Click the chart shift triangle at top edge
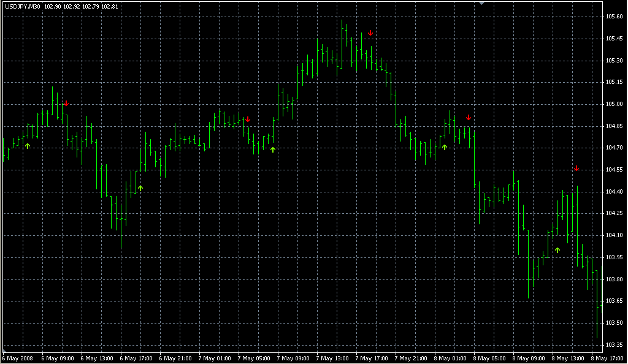The height and width of the screenshot is (364, 628). [x=482, y=3]
